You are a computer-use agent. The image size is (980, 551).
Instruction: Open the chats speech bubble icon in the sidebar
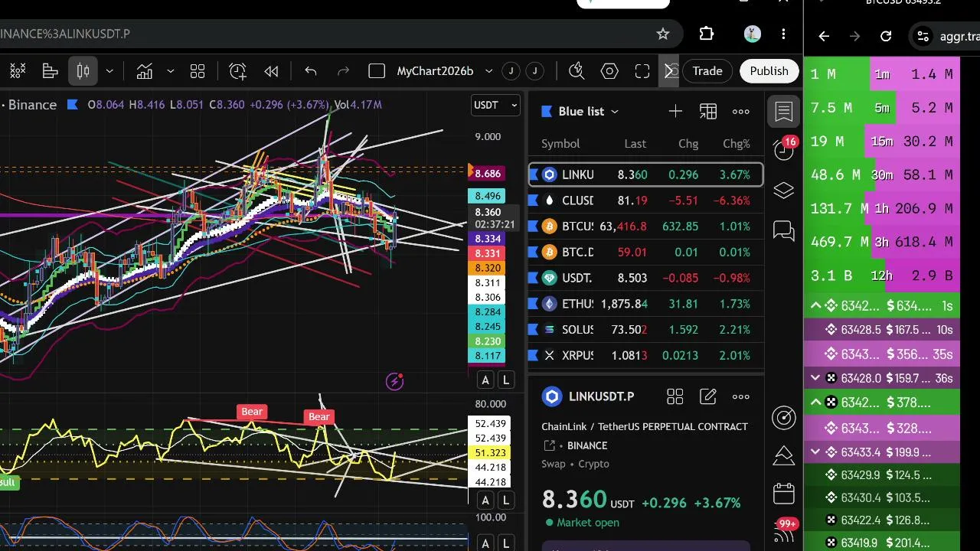(784, 230)
